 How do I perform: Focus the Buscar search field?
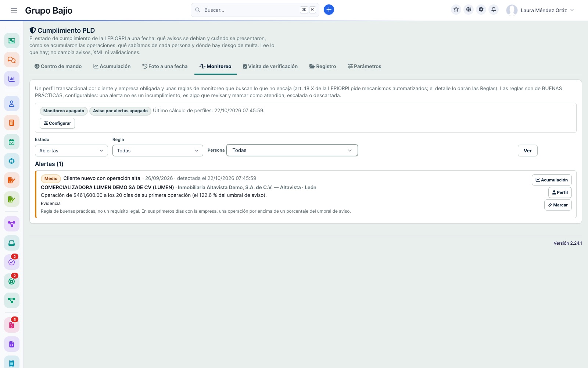pyautogui.click(x=255, y=10)
